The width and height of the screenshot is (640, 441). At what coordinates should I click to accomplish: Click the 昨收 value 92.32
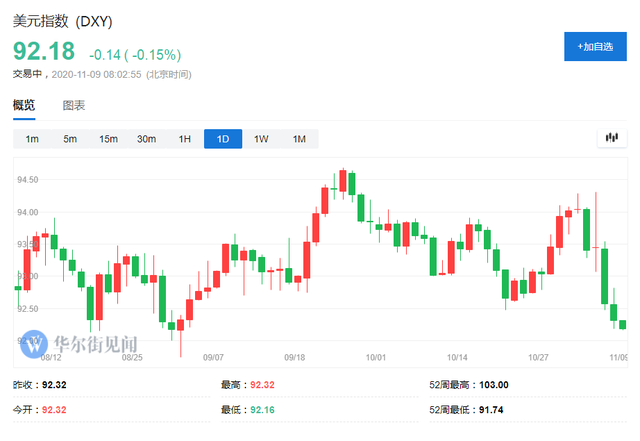point(54,385)
